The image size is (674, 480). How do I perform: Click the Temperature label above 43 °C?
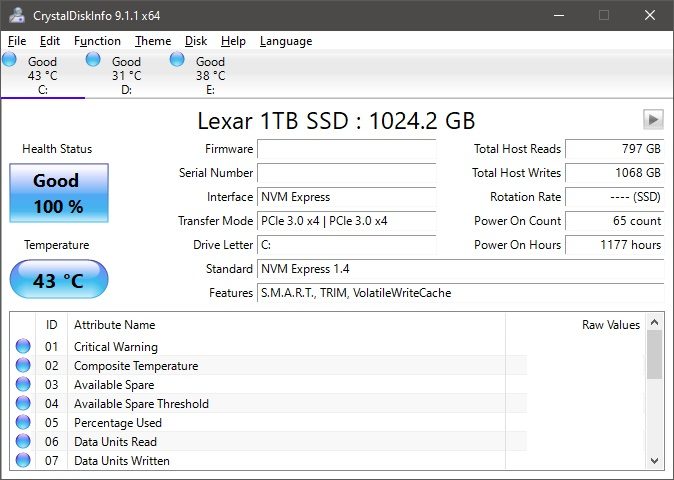57,245
